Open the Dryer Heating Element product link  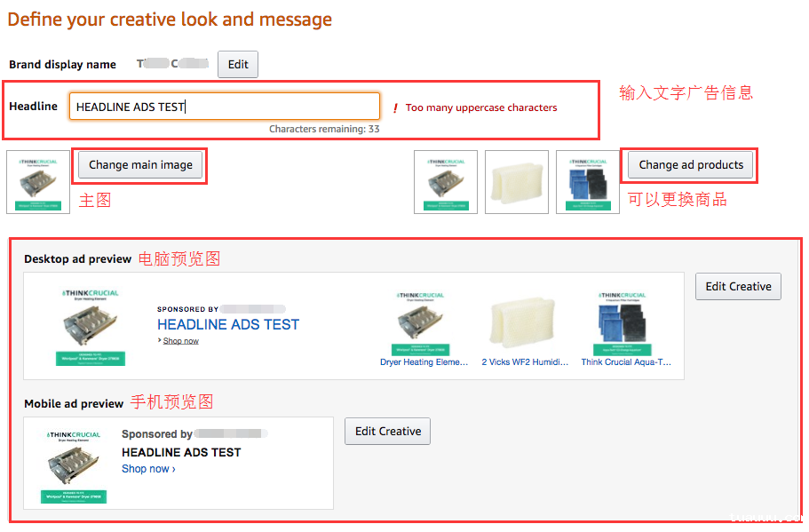click(x=424, y=362)
